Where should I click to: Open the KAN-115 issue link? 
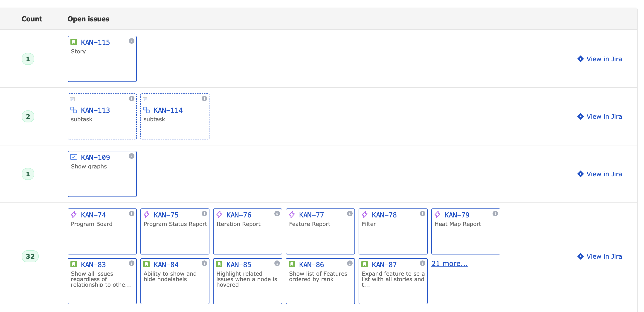(95, 43)
